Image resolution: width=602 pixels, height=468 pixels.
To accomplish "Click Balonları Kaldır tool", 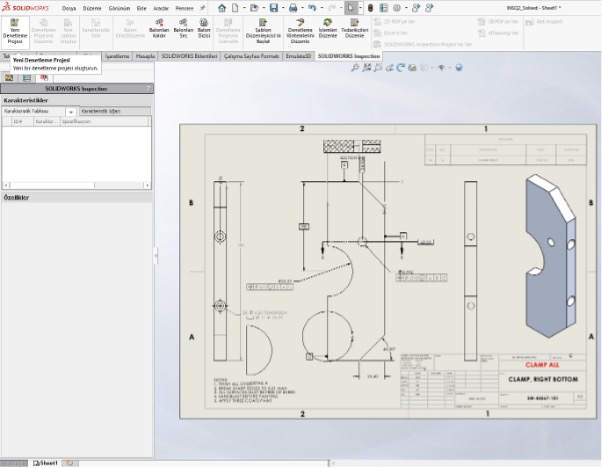I will point(157,30).
